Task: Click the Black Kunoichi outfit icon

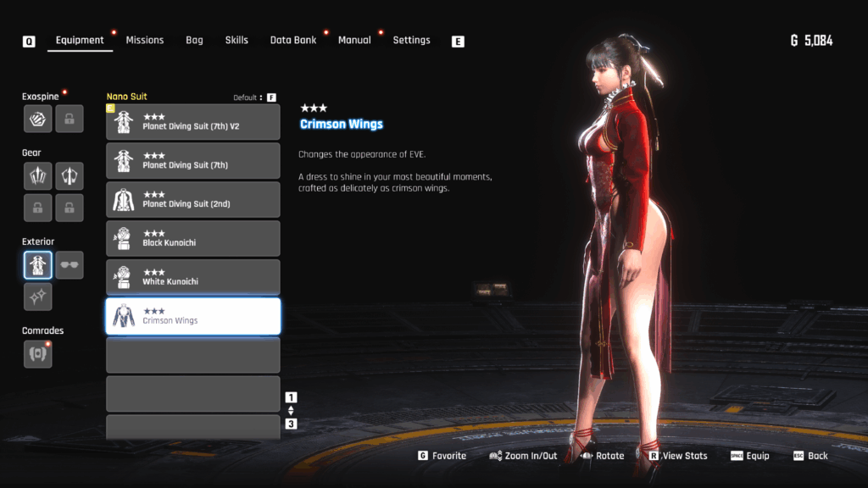Action: (124, 238)
